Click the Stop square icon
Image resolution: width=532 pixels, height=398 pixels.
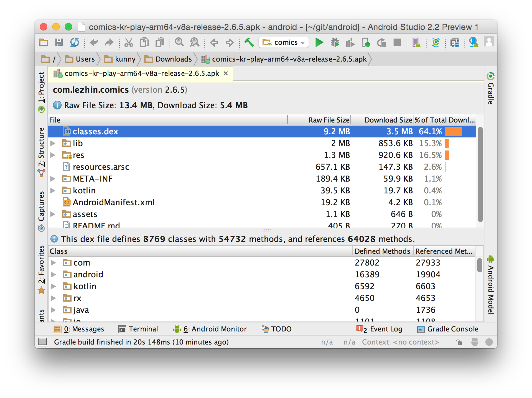(x=397, y=42)
